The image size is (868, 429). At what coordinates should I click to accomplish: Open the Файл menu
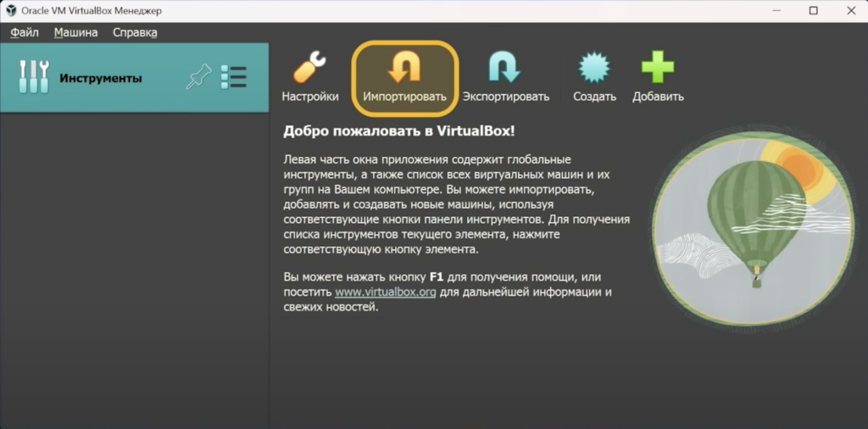point(25,32)
